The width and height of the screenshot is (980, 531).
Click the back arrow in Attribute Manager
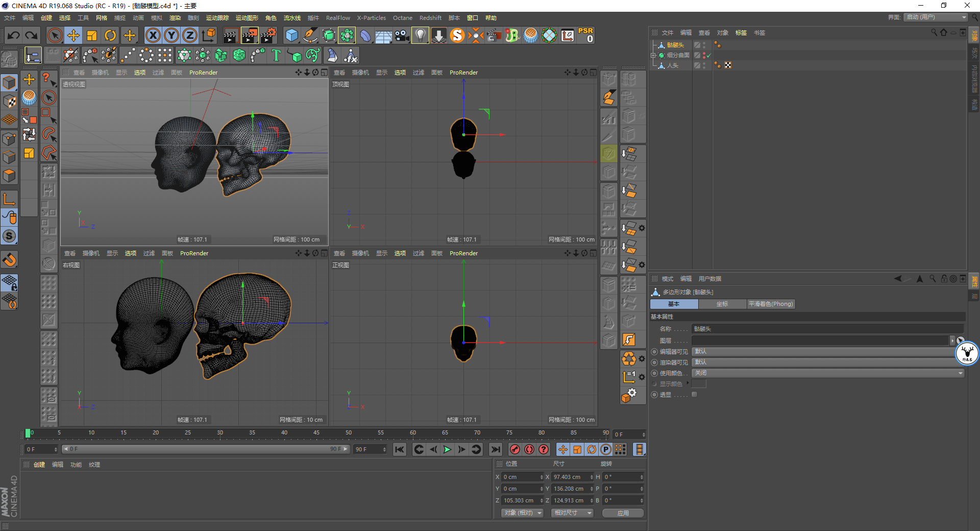click(898, 279)
